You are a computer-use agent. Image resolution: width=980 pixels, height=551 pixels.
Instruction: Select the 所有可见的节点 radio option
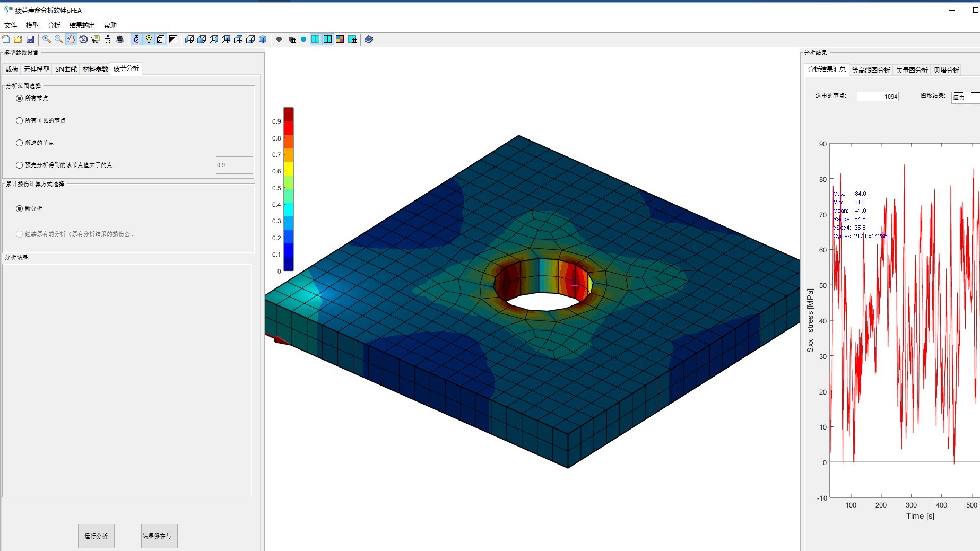20,120
